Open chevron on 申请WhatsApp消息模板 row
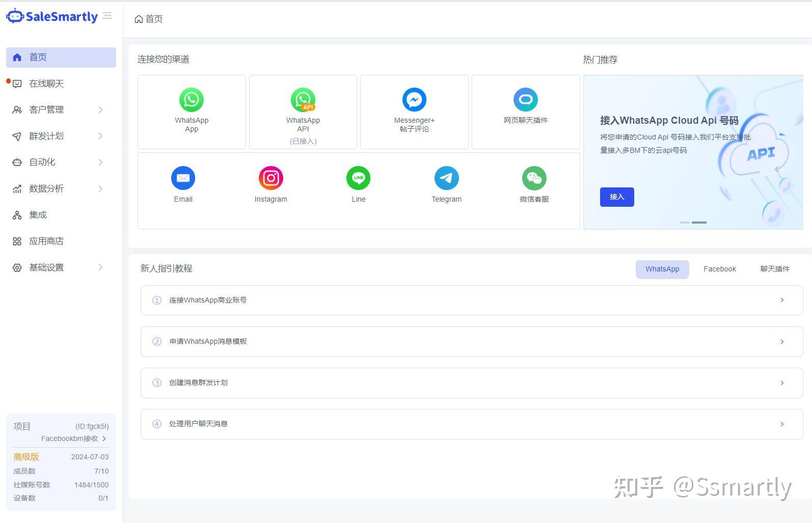This screenshot has width=812, height=523. click(782, 342)
